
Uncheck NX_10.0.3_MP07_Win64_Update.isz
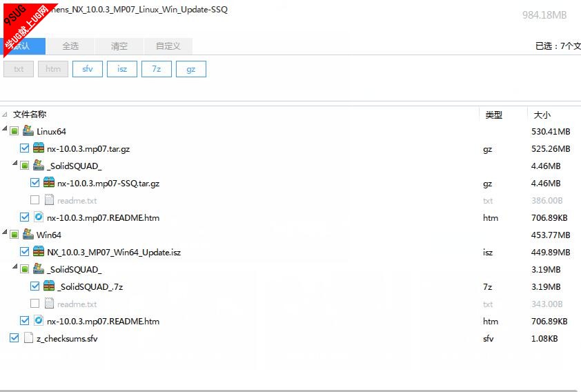24,252
